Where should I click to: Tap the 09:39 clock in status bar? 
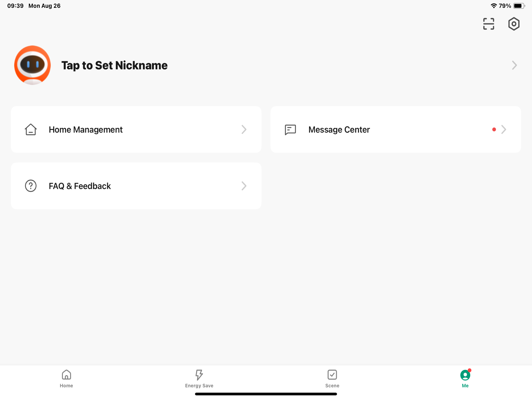15,6
